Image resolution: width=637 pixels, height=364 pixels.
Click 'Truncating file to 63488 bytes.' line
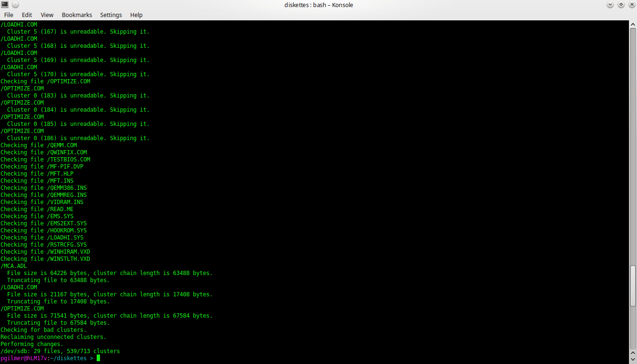(x=58, y=280)
